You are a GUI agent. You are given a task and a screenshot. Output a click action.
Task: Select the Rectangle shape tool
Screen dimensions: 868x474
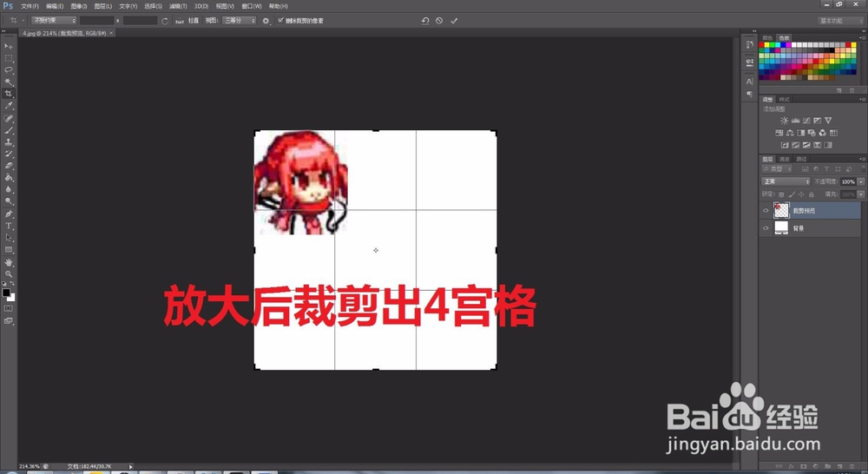click(x=9, y=250)
